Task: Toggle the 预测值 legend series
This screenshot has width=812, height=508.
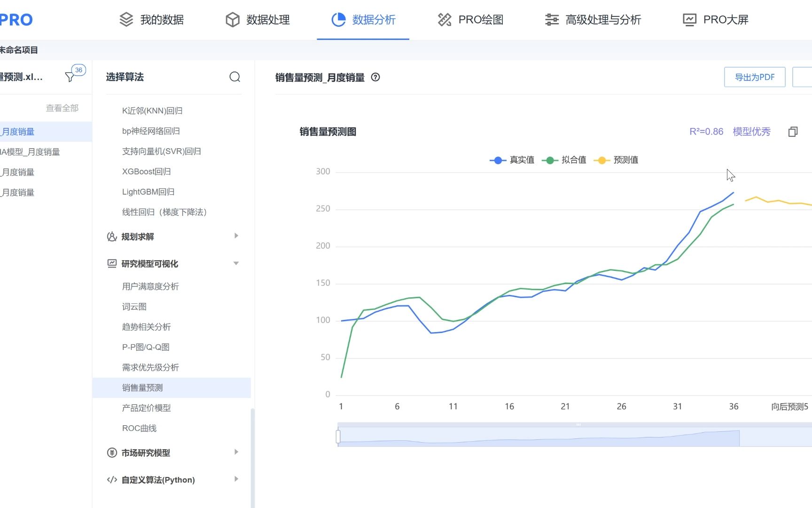Action: point(616,160)
